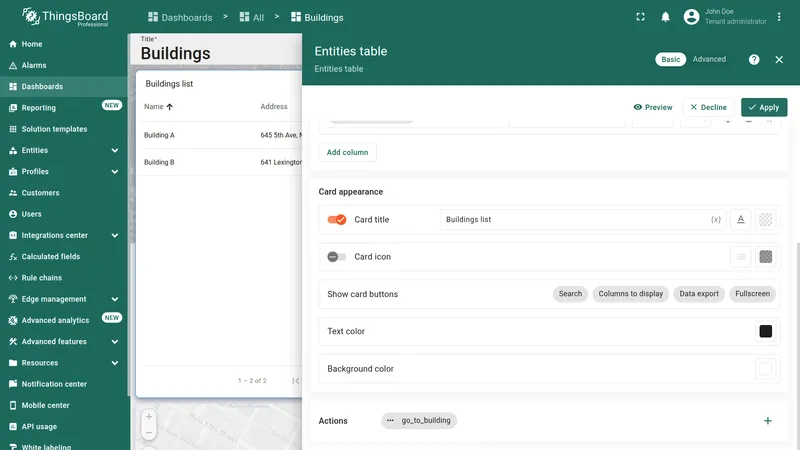800x450 pixels.
Task: Click the Address column header
Action: click(274, 107)
